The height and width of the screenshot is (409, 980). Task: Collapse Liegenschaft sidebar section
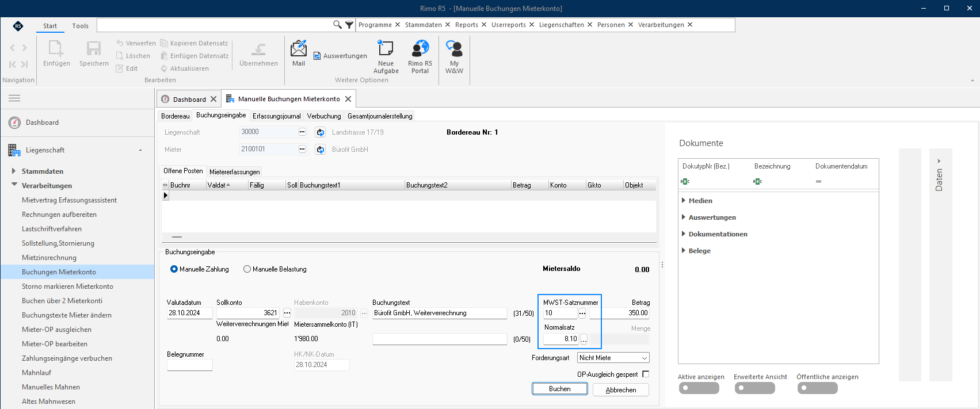140,150
